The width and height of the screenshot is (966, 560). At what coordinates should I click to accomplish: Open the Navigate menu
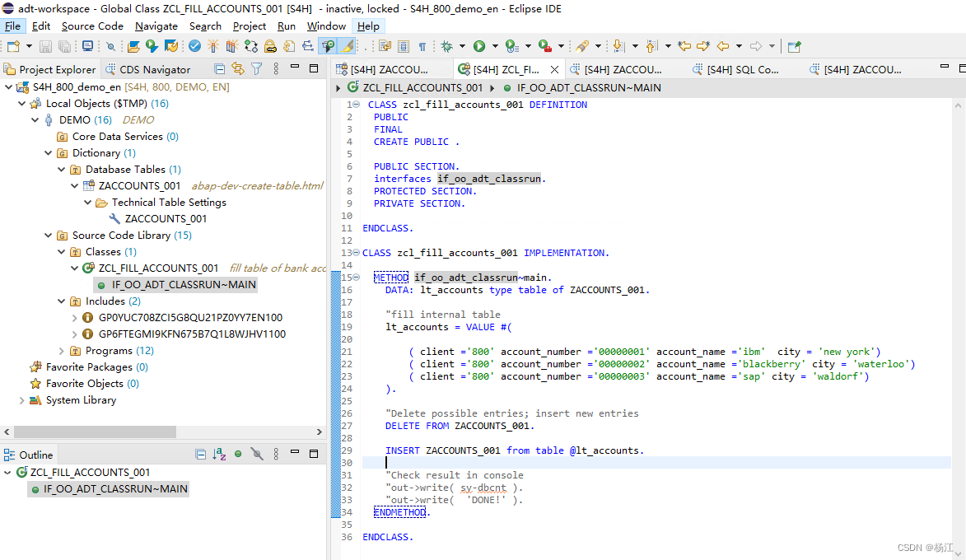point(156,26)
